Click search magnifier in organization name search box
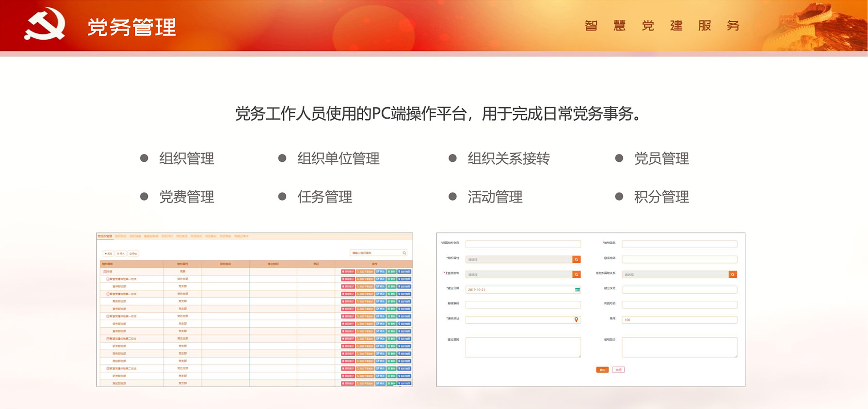 coord(404,253)
